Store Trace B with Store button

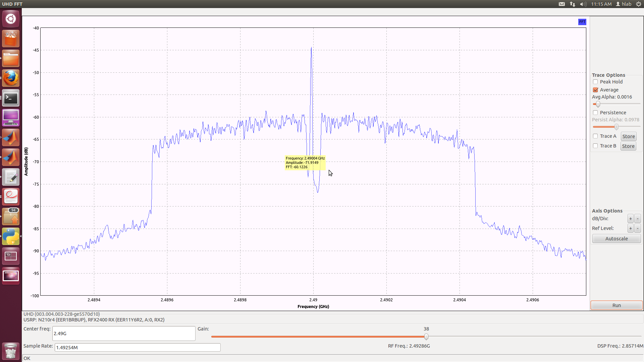(628, 146)
